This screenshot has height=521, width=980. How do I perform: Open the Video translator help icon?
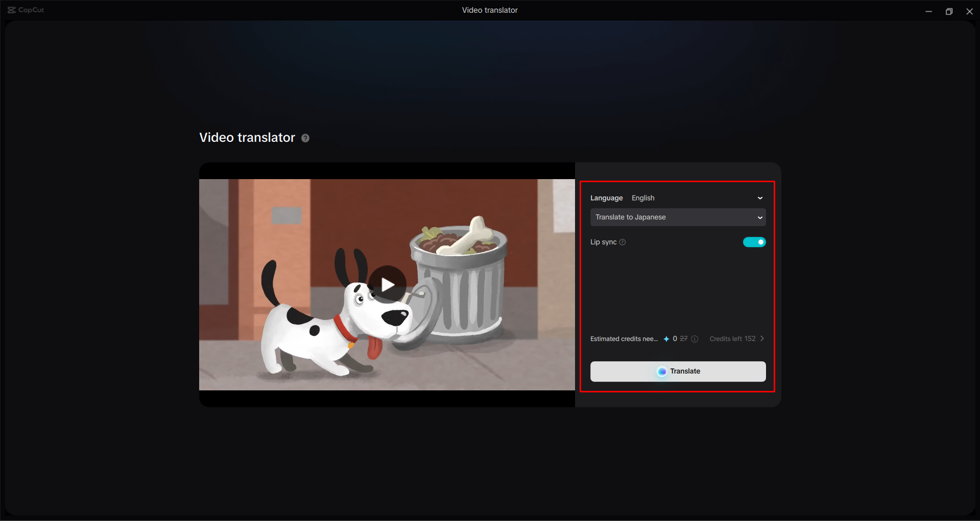(x=305, y=138)
